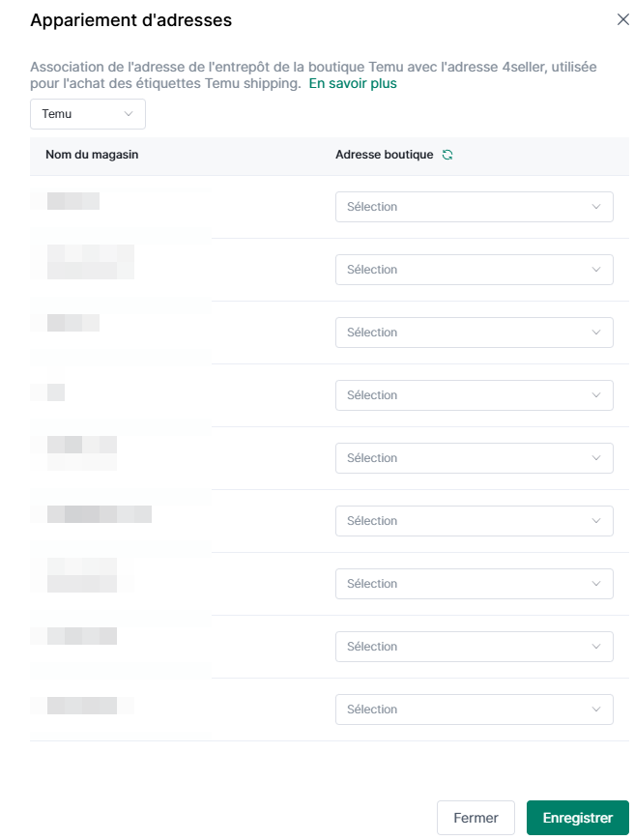Save with the Enregistrer button

(577, 818)
